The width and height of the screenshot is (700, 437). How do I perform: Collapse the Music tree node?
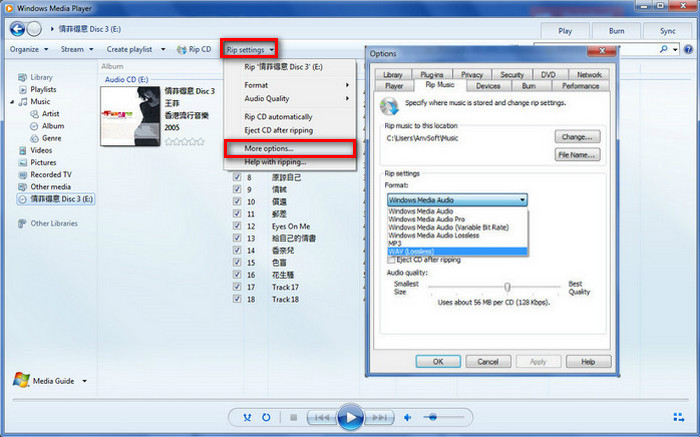tap(12, 102)
